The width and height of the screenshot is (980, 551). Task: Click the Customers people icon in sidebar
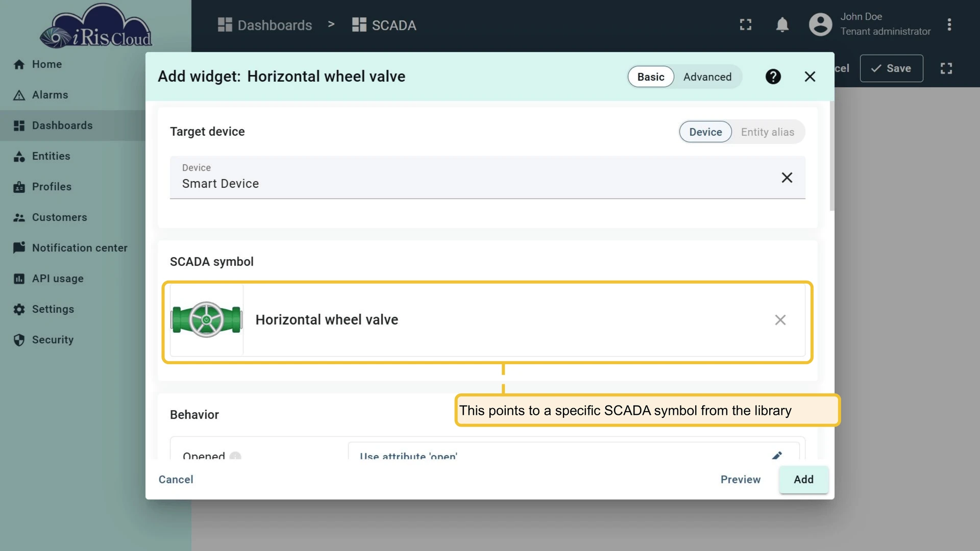19,217
